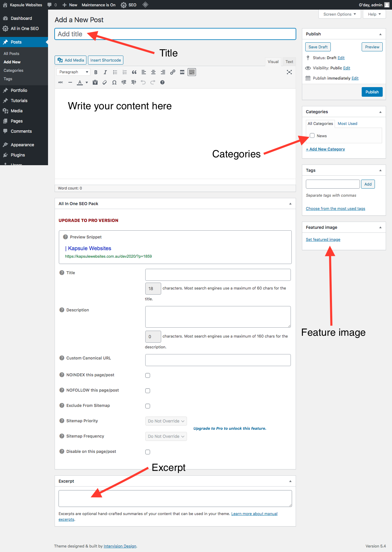Enable NOINDEX this page/post
Screen dimensions: 392x552
[147, 375]
